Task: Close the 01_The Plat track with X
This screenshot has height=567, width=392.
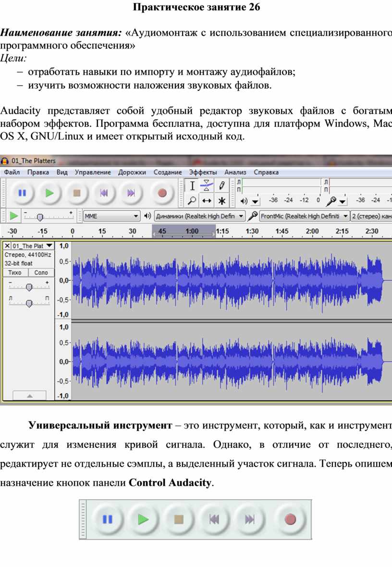Action: pos(7,246)
